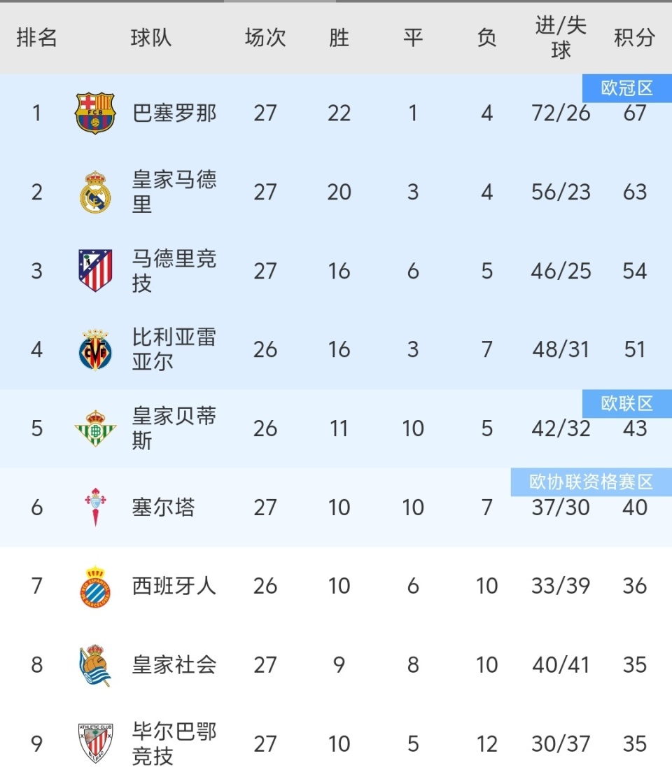Open the Espanyol club crest

tap(95, 586)
